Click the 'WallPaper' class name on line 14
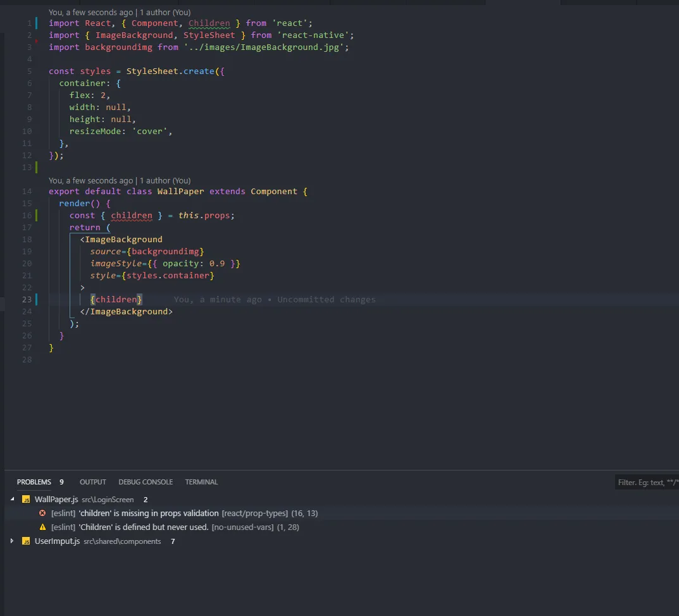The width and height of the screenshot is (679, 616). [x=180, y=192]
